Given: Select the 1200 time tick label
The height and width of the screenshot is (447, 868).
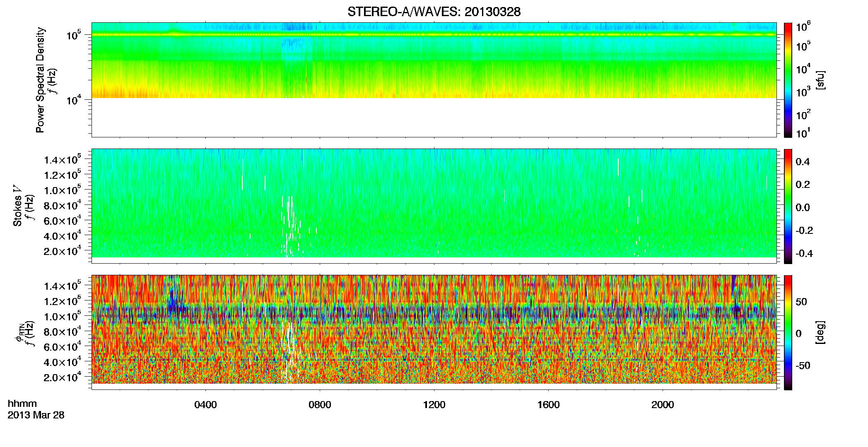Looking at the screenshot, I should (x=434, y=405).
